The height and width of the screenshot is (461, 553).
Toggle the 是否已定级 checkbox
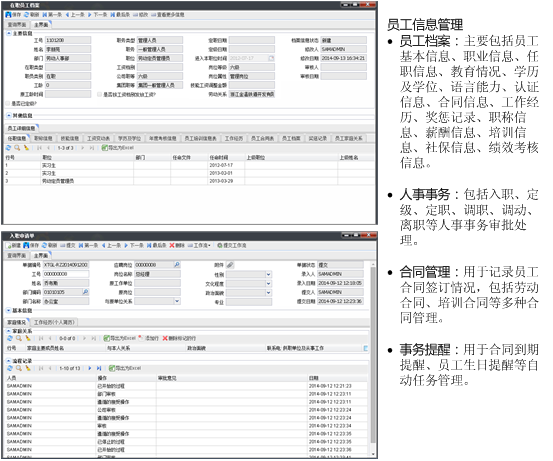pos(8,103)
